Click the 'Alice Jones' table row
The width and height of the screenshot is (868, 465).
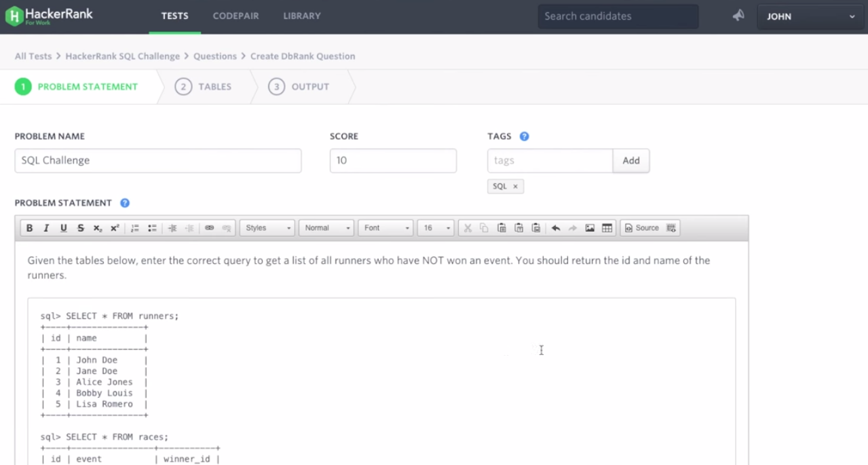click(x=94, y=382)
